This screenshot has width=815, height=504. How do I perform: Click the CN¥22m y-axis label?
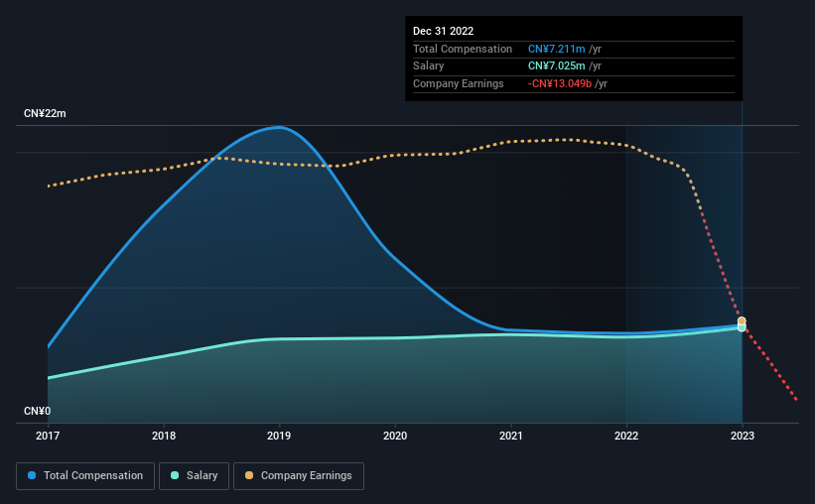[x=45, y=113]
